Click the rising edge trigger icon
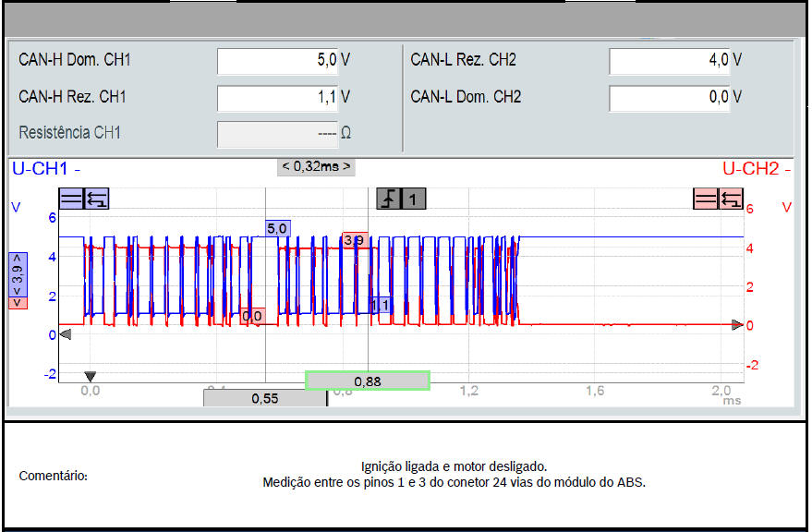The width and height of the screenshot is (812, 532). click(389, 198)
